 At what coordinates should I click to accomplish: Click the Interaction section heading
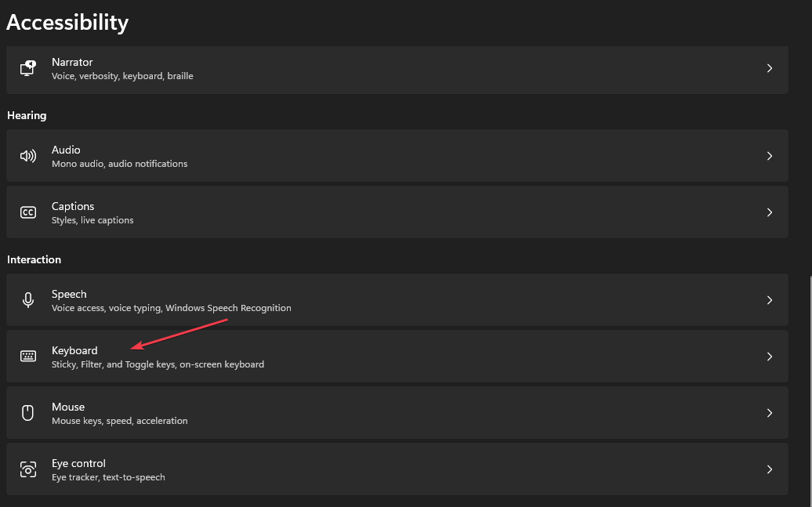[34, 259]
